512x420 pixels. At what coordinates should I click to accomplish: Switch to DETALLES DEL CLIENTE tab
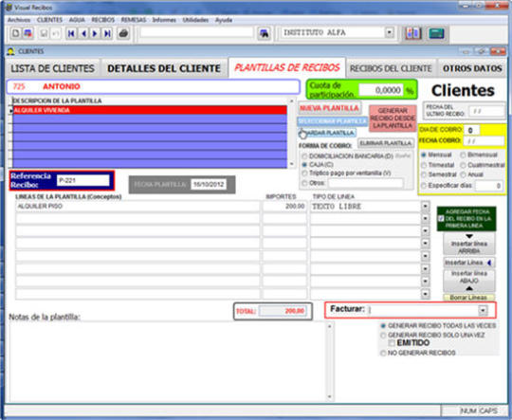click(x=164, y=68)
